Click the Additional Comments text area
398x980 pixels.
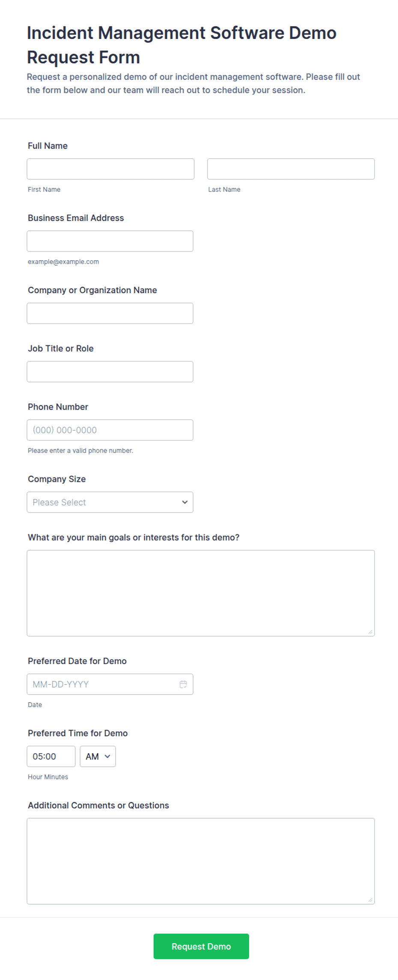[201, 861]
